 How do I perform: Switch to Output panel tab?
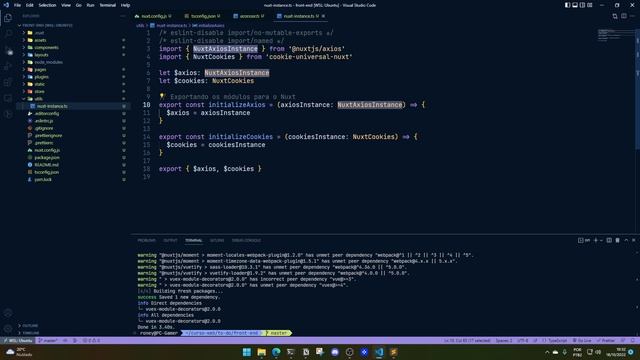click(170, 240)
